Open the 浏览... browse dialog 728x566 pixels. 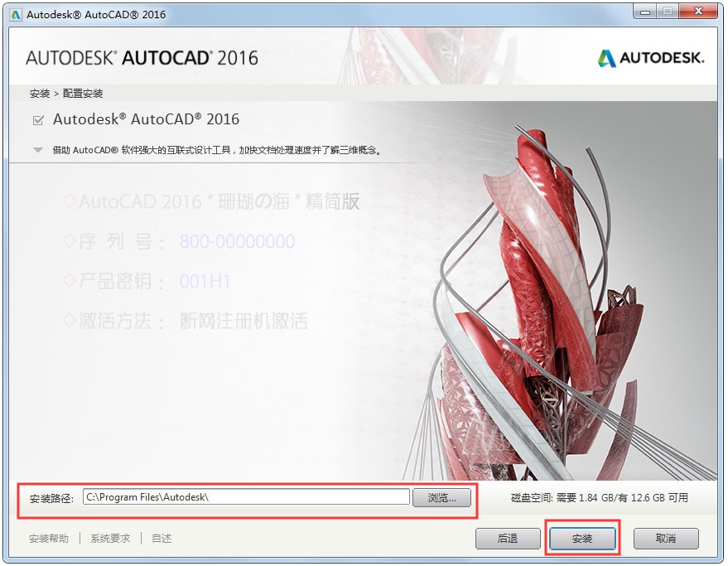[x=442, y=497]
